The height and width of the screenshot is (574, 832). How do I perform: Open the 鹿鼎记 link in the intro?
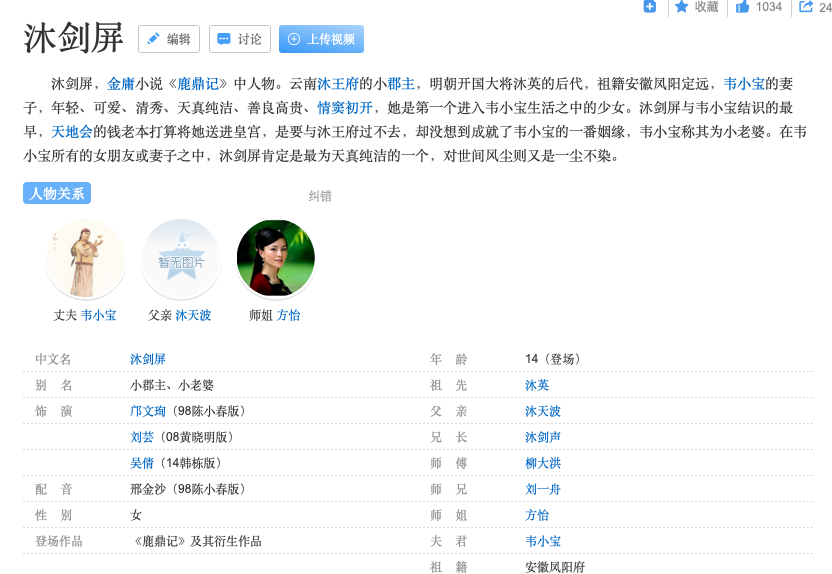point(197,84)
